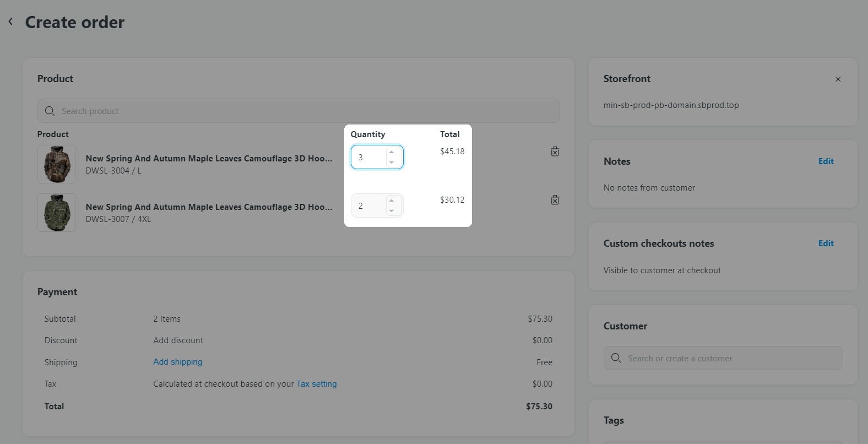Edit the Notes section
This screenshot has width=868, height=444.
[826, 161]
